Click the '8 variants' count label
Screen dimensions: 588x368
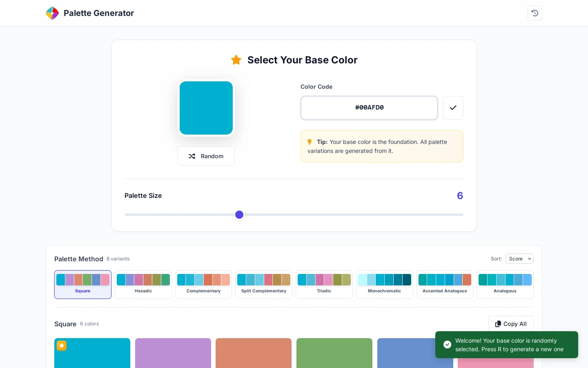click(x=118, y=259)
